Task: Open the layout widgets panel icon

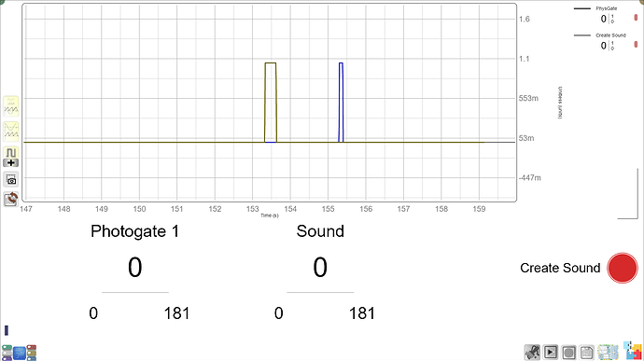Action: (x=608, y=352)
